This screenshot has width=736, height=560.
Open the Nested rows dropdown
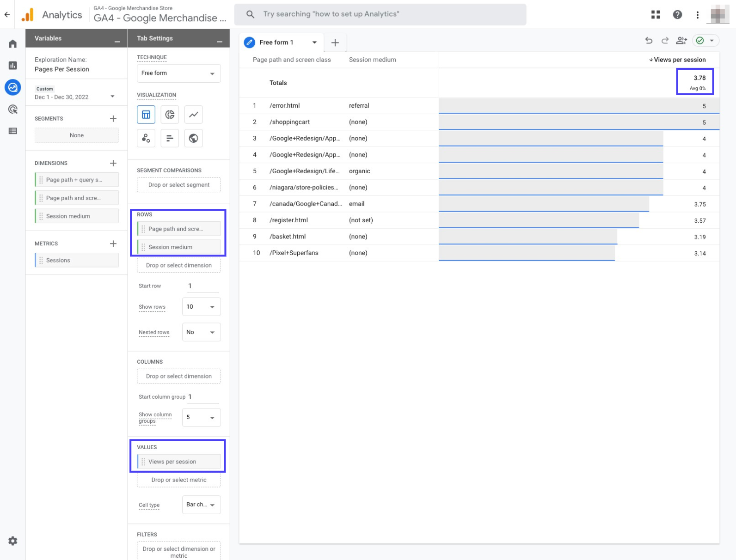201,332
